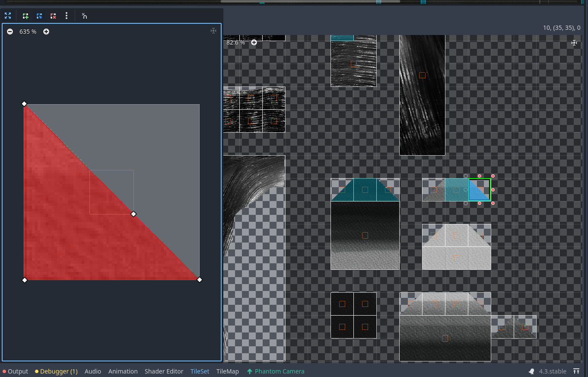This screenshot has height=377, width=588.
Task: Open the polygon editor three-dots options menu
Action: click(x=67, y=16)
